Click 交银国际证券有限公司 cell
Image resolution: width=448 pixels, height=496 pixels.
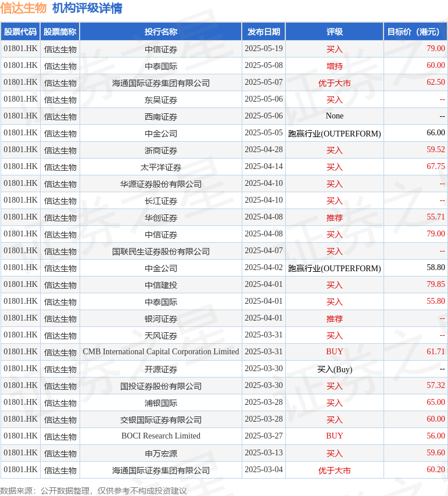click(x=161, y=419)
